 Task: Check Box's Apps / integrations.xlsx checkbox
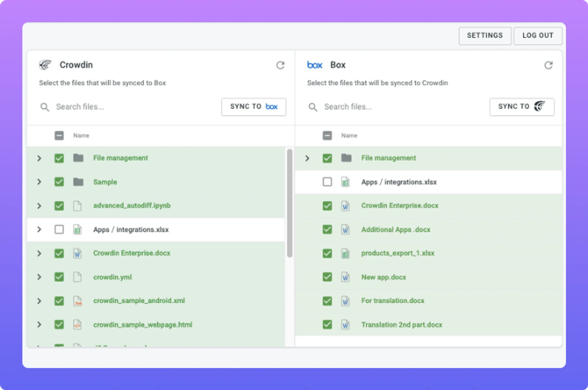[x=327, y=182]
